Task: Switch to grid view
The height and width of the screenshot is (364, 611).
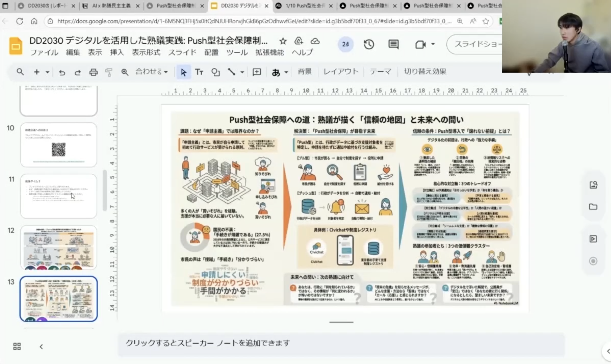Action: click(17, 346)
